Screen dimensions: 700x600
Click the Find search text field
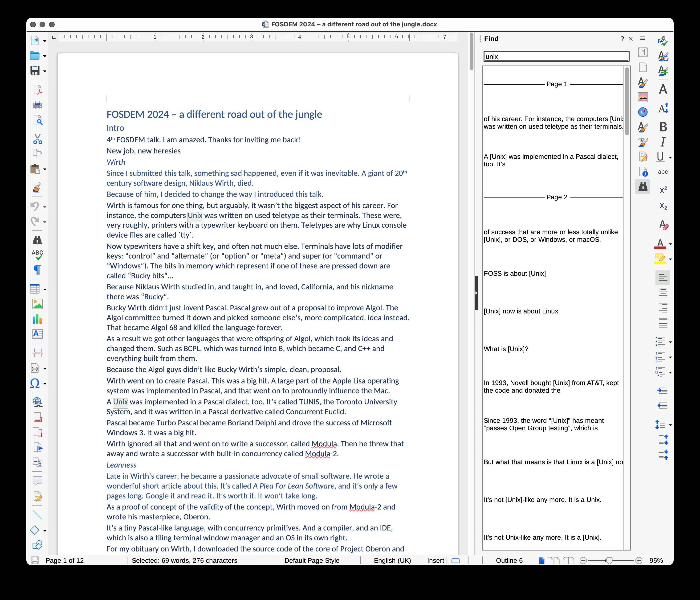(556, 57)
